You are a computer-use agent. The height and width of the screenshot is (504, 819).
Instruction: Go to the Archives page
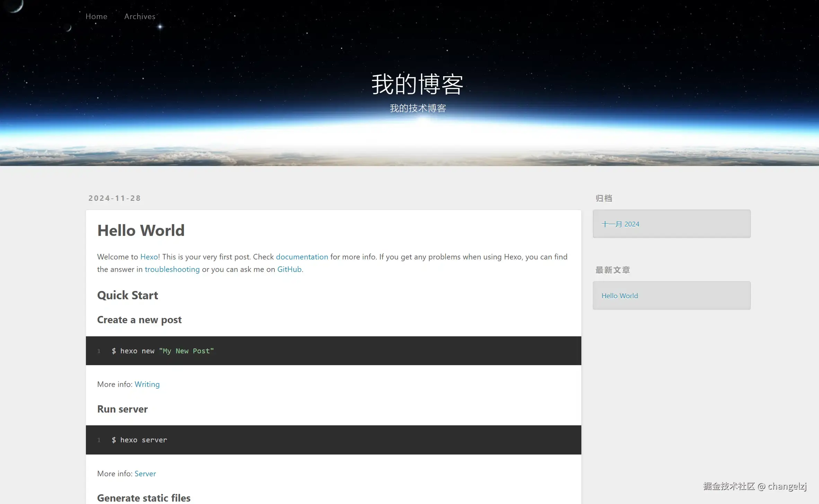(140, 16)
